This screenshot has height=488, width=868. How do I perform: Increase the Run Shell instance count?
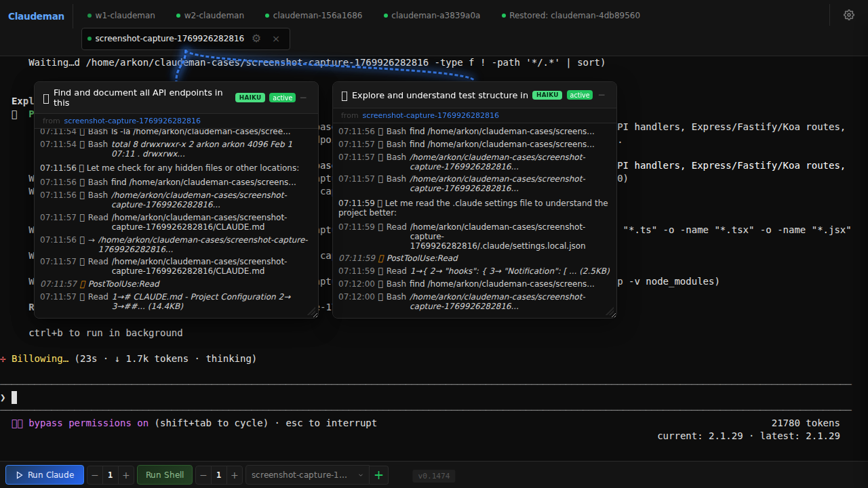[234, 475]
